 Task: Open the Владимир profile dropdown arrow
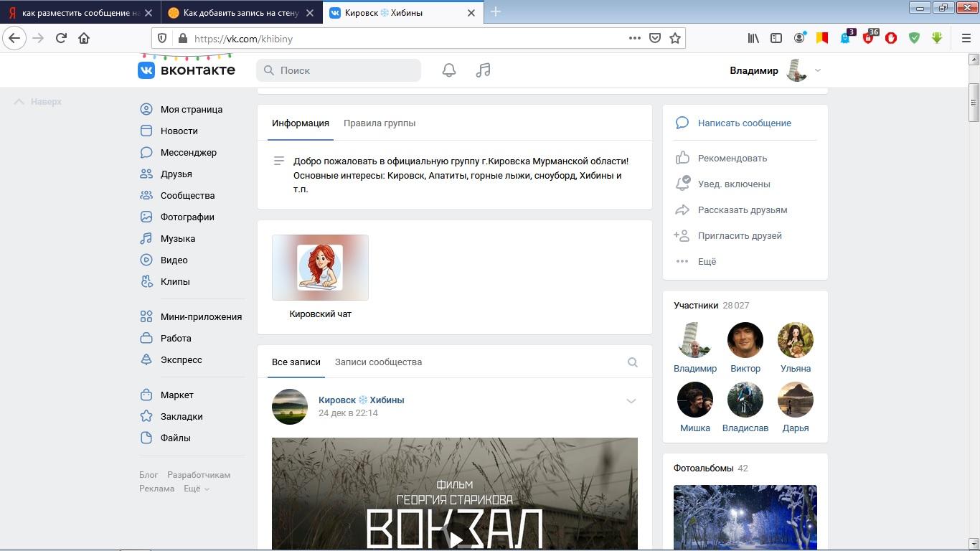817,70
